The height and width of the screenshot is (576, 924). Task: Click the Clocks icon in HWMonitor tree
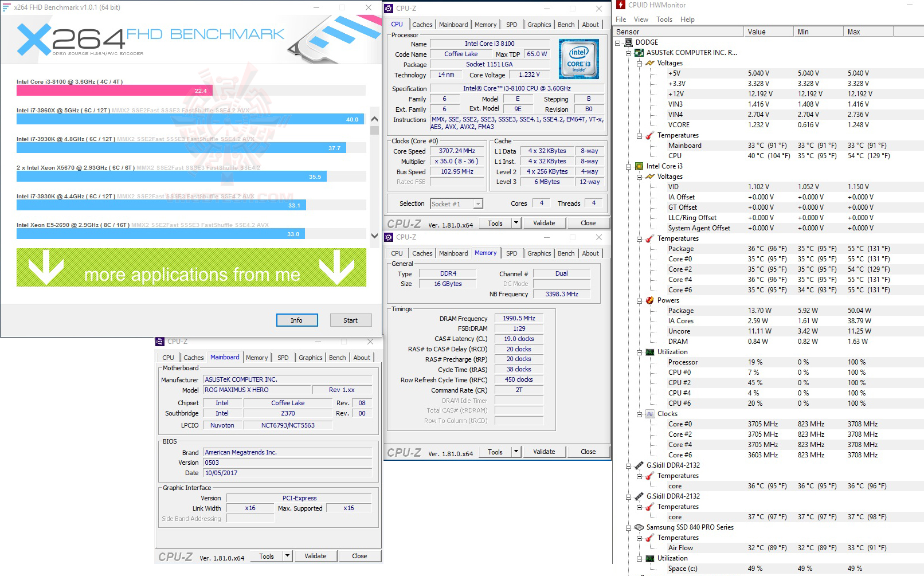point(650,414)
